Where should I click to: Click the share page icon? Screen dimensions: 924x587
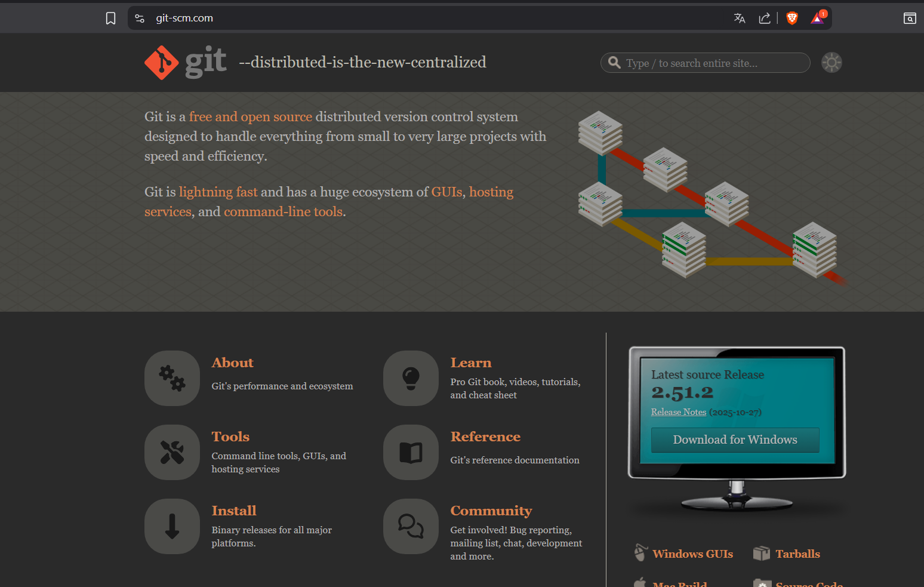point(765,19)
